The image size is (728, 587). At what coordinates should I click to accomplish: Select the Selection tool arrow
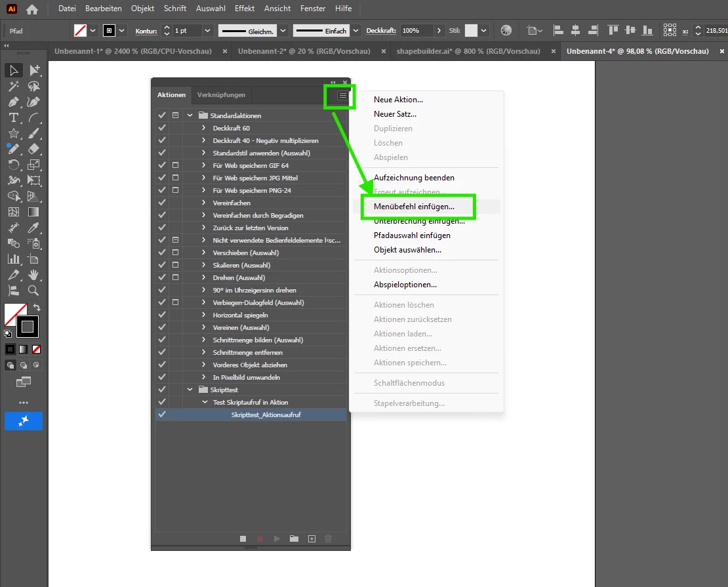[x=14, y=70]
